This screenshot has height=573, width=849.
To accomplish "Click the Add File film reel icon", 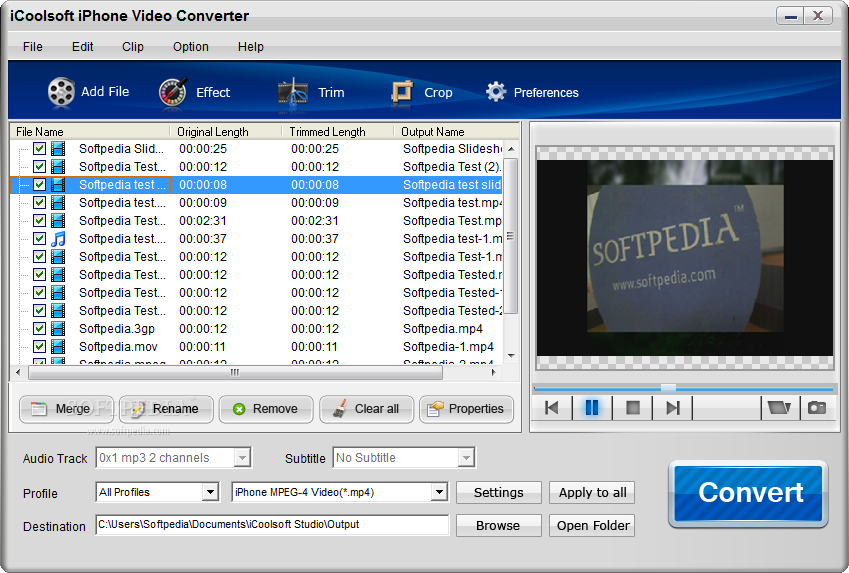I will point(61,92).
